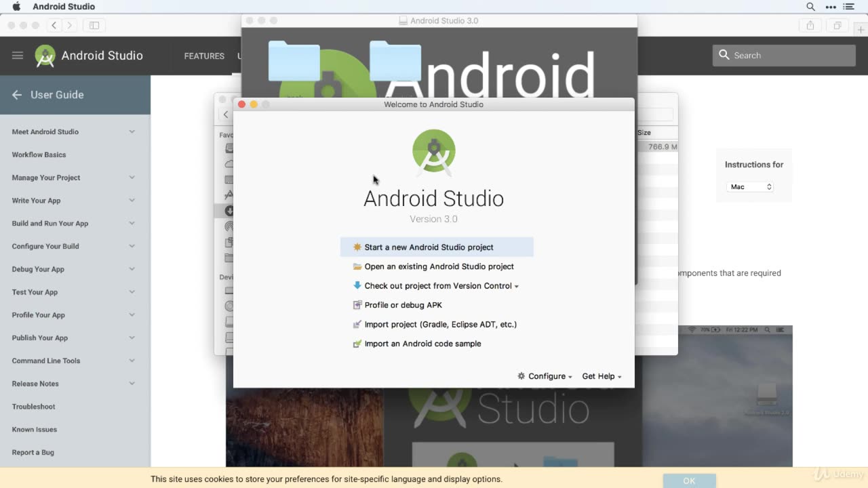Viewport: 868px width, 488px height.
Task: Click the Profile or debug APK icon
Action: pyautogui.click(x=357, y=305)
